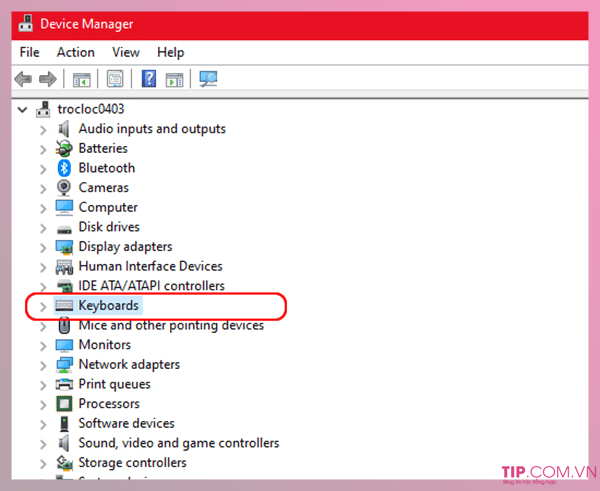Click the Computer monitor icon
Screen dimensions: 600x491
pyautogui.click(x=64, y=207)
